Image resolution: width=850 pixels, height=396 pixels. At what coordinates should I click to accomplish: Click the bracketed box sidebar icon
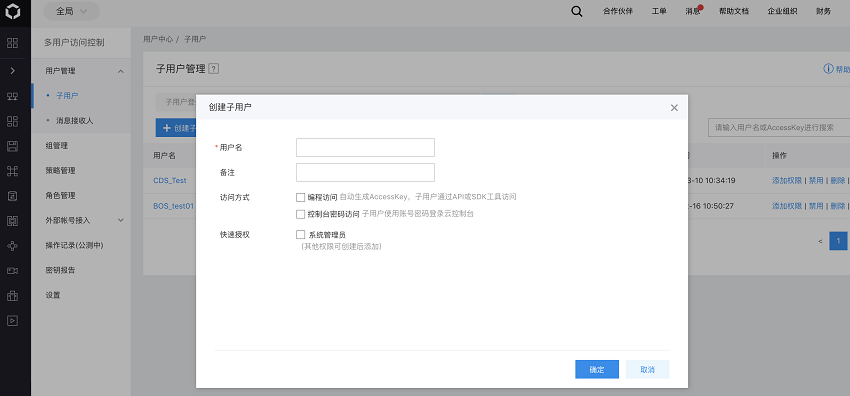click(12, 220)
